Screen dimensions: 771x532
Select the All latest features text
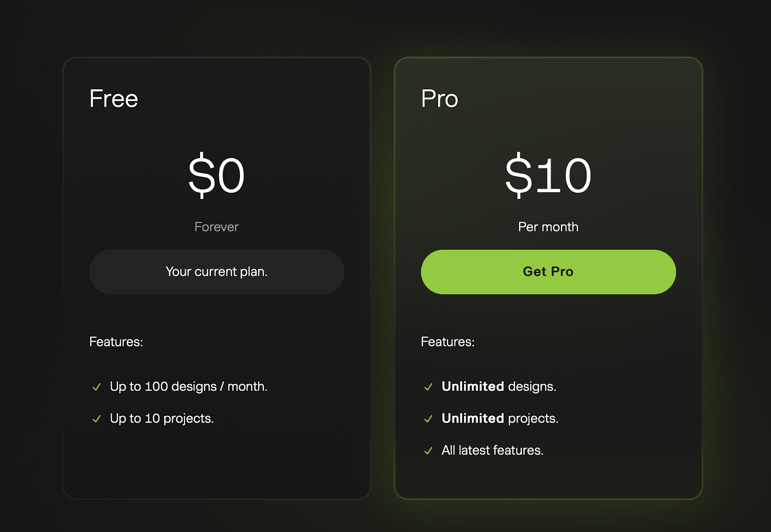tap(492, 450)
